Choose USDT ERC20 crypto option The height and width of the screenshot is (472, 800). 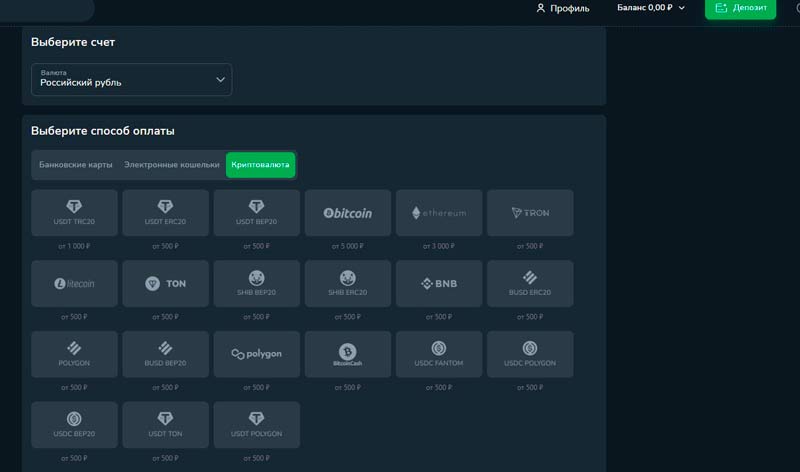165,213
